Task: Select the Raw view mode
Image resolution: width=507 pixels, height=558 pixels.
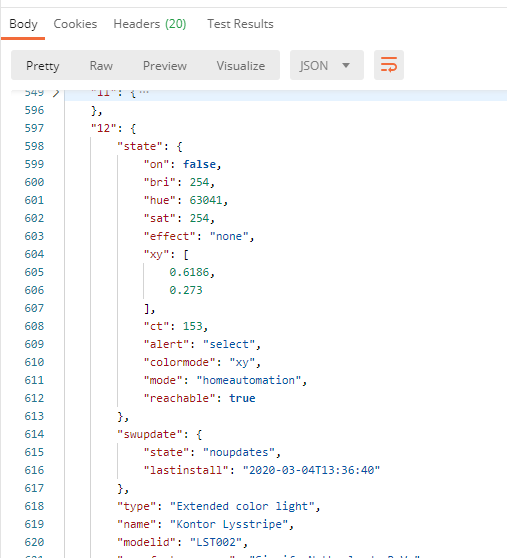Action: point(101,65)
